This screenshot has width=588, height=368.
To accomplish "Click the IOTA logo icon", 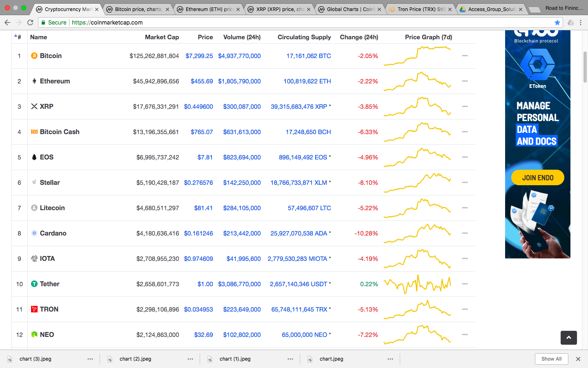I will pos(34,258).
